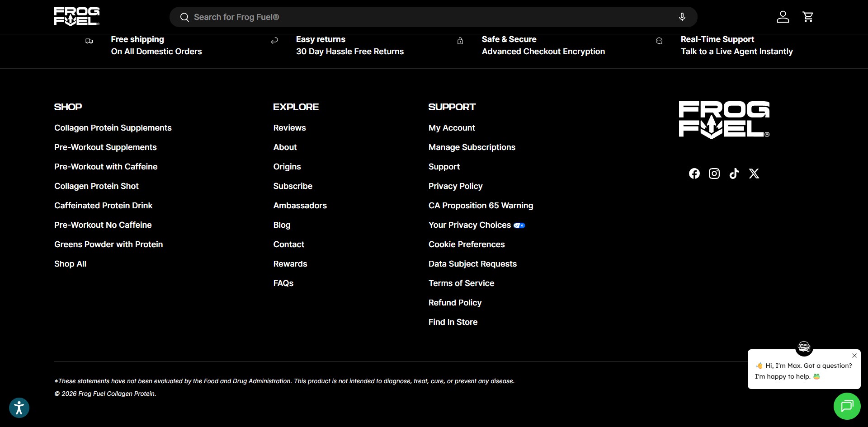Image resolution: width=868 pixels, height=427 pixels.
Task: Click the Real-Time Support chat icon
Action: coord(659,41)
